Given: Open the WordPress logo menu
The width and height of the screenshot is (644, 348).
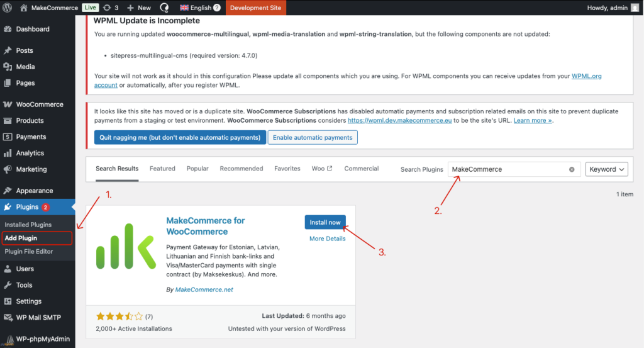Looking at the screenshot, I should [x=7, y=8].
